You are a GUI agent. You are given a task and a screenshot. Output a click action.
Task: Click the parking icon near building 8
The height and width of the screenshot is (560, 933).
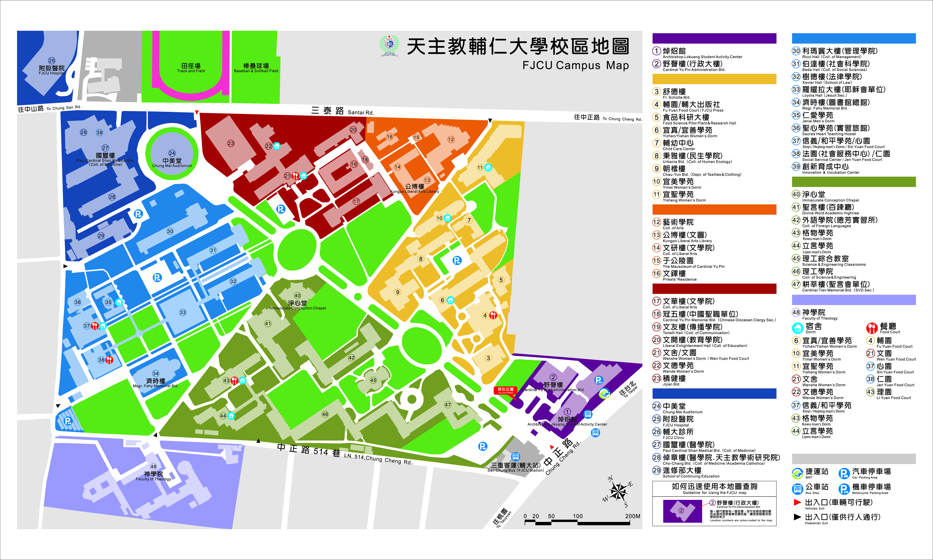pos(457,260)
